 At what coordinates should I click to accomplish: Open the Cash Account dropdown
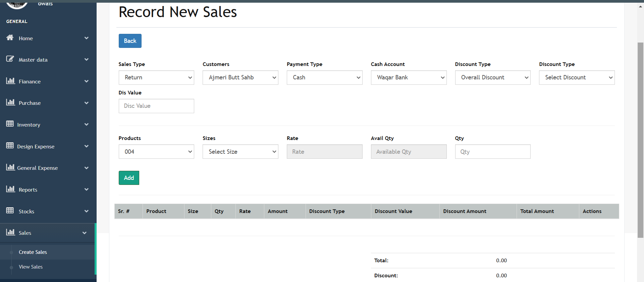point(409,77)
